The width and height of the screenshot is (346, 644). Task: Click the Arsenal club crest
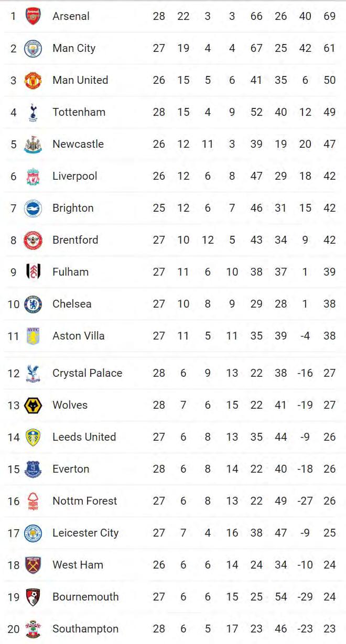click(33, 16)
